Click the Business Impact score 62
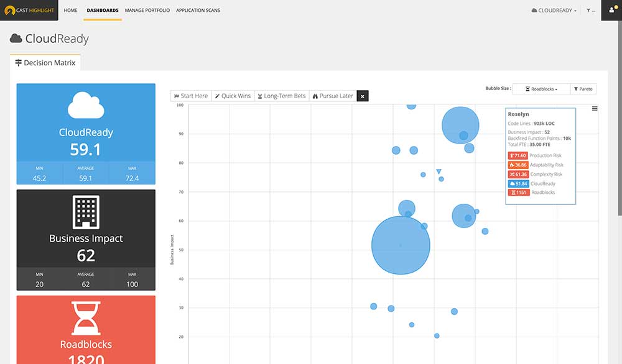622x364 pixels. (86, 255)
